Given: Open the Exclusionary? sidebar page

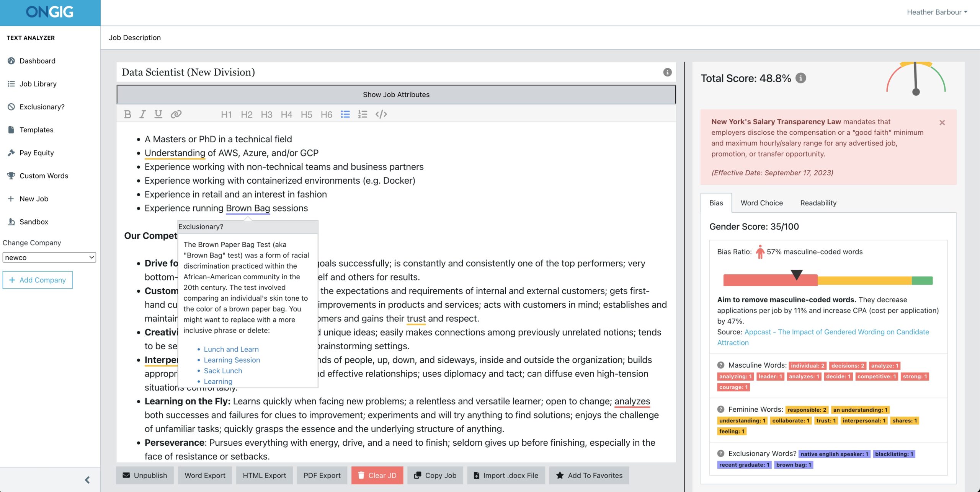Looking at the screenshot, I should (x=42, y=107).
